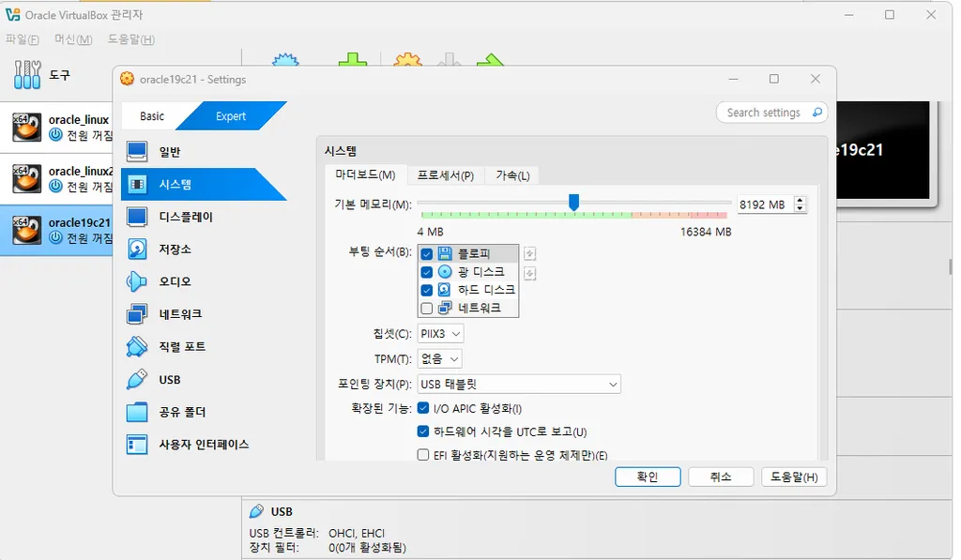Move selected boot device up arrow

(529, 253)
